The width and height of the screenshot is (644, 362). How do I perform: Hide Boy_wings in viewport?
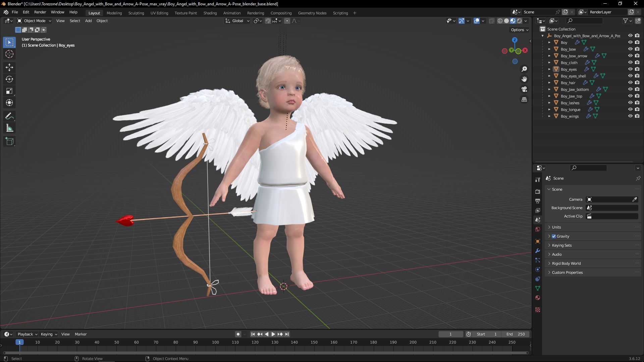click(x=630, y=116)
